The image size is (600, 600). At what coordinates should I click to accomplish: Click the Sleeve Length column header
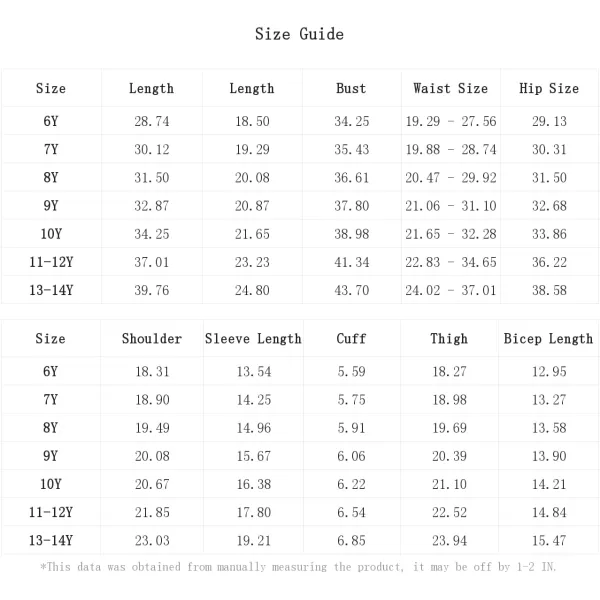(253, 339)
